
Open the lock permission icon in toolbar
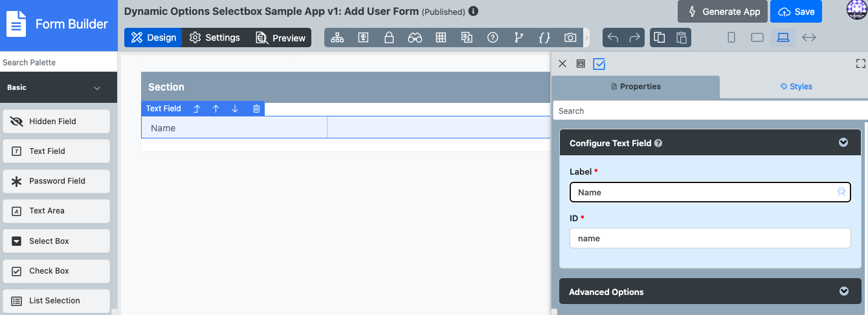tap(389, 38)
